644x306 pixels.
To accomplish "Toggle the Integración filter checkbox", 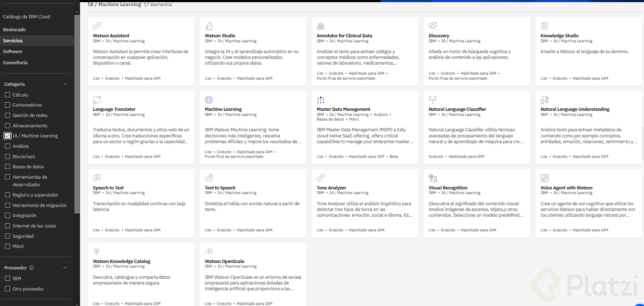I will 8,215.
